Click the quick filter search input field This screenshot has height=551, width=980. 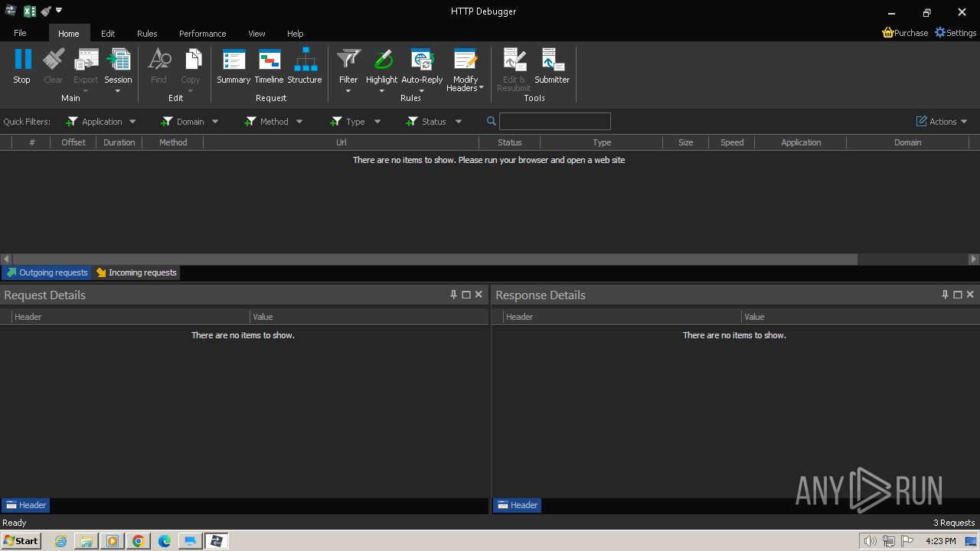click(x=555, y=122)
